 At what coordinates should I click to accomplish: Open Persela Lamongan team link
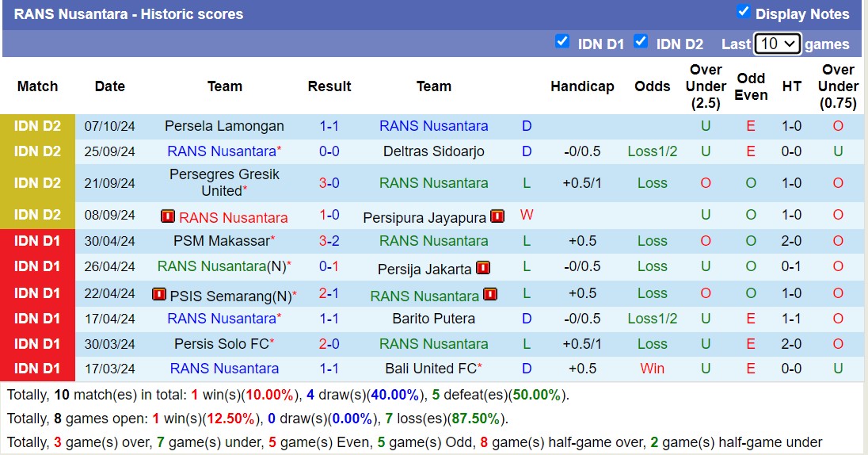click(x=224, y=126)
